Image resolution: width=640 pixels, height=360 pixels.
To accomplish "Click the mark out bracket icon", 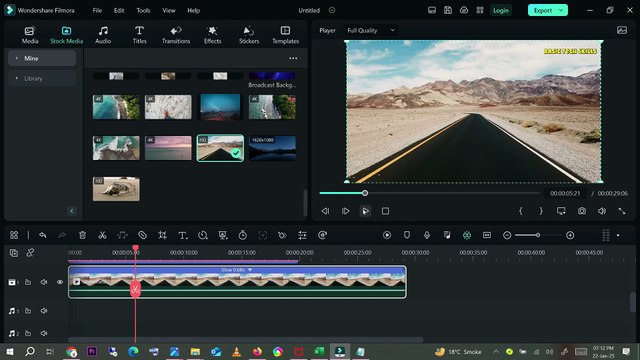I will [541, 211].
